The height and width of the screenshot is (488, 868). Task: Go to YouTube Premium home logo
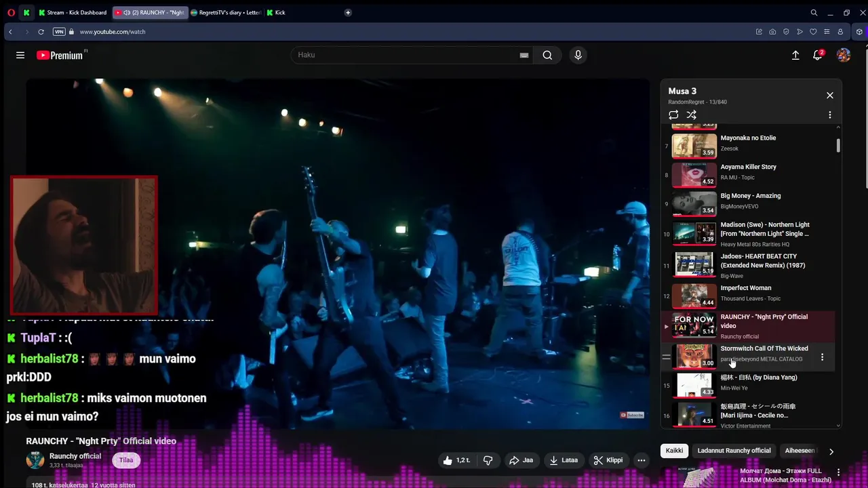pos(60,56)
